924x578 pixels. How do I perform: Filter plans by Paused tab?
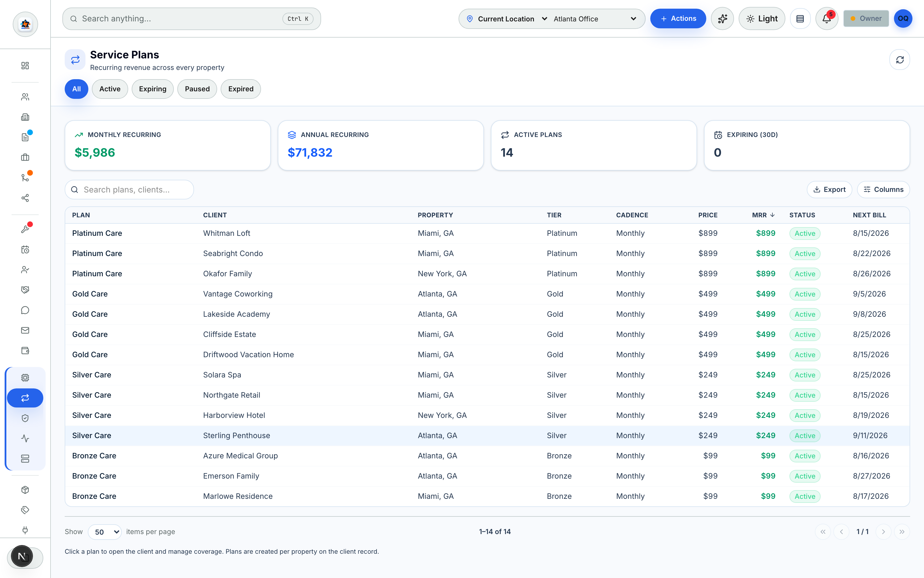pyautogui.click(x=198, y=89)
